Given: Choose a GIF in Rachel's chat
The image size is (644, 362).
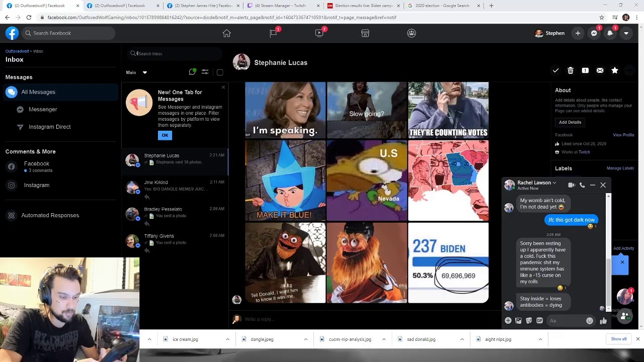Looking at the screenshot, I should (540, 321).
